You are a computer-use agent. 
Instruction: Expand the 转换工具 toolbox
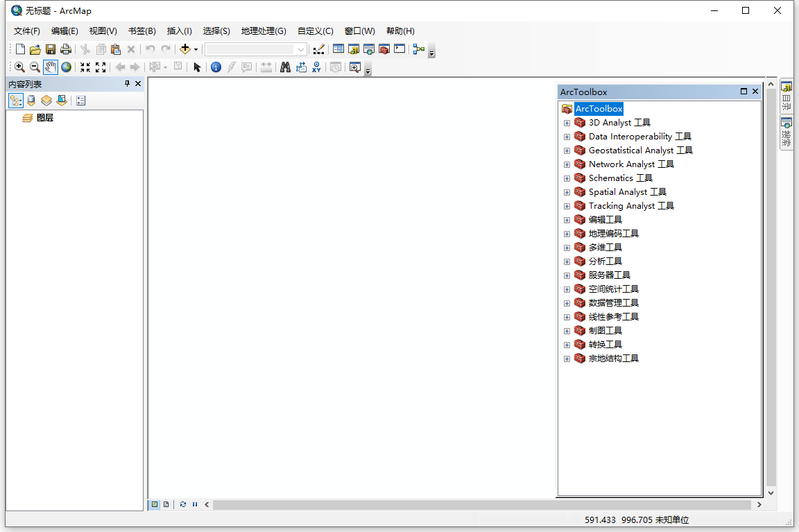[567, 345]
